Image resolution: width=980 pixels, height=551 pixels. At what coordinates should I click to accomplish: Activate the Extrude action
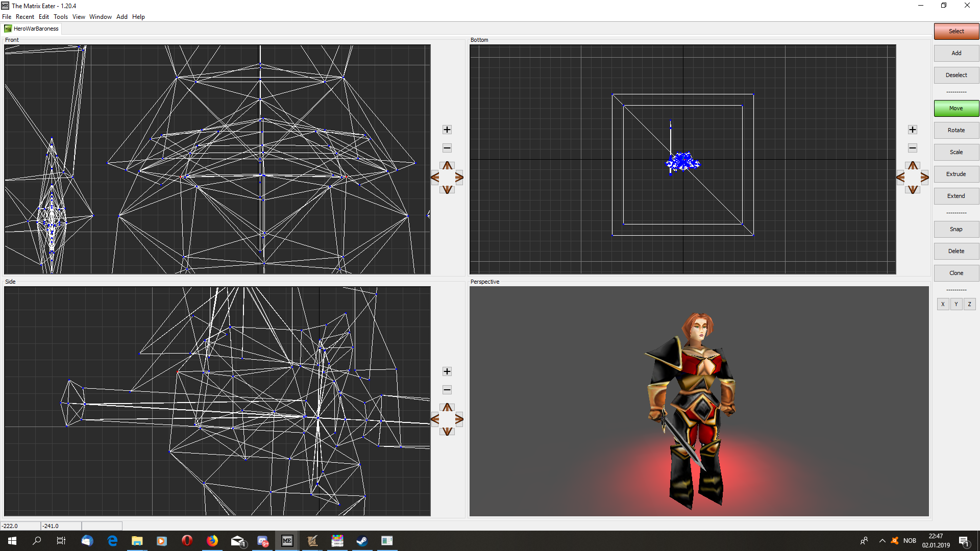pos(957,174)
